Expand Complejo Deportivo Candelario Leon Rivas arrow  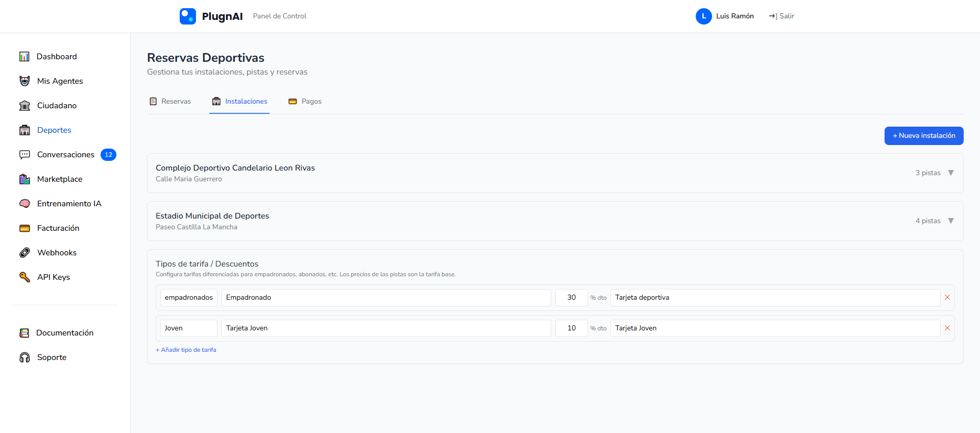tap(951, 173)
